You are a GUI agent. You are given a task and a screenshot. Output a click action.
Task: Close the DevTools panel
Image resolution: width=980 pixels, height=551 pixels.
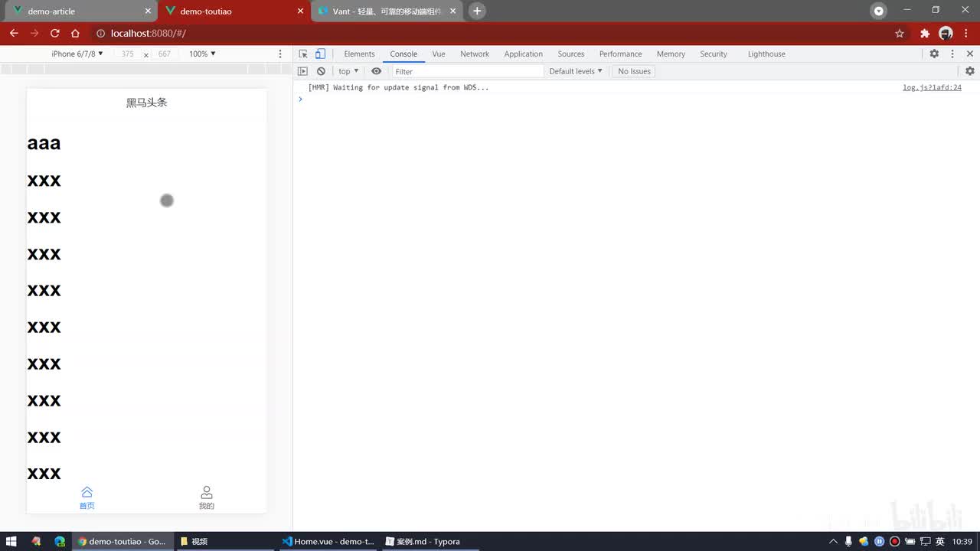[970, 54]
